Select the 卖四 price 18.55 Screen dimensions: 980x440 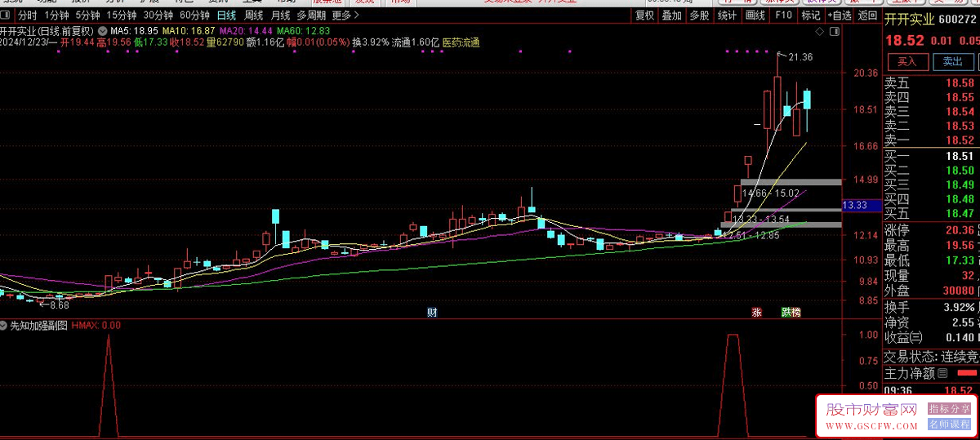(960, 97)
